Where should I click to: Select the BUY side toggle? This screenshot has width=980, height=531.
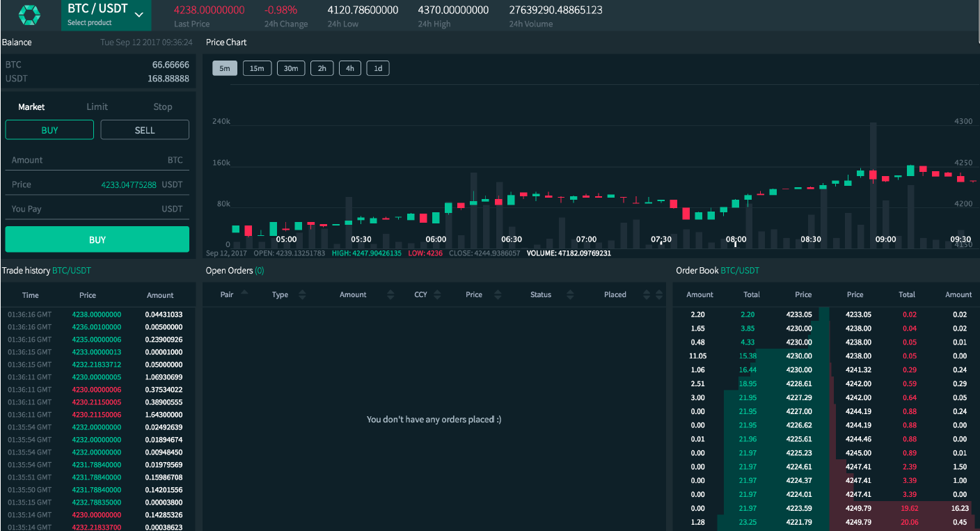point(49,130)
